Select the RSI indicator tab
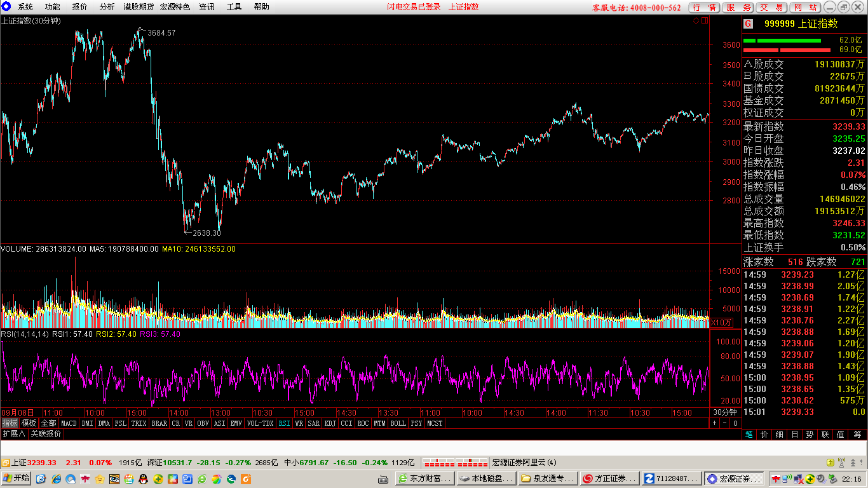This screenshot has height=488, width=868. click(x=284, y=423)
